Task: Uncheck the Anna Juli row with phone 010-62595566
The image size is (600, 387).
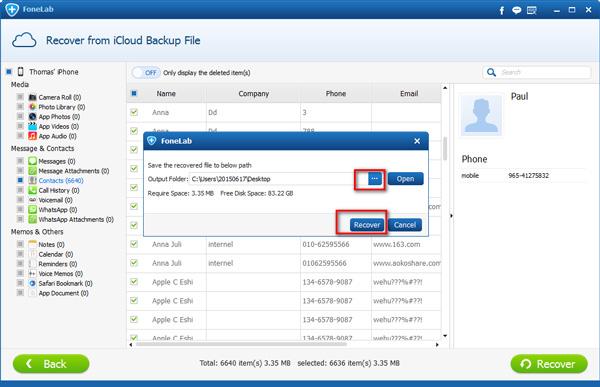Action: [x=134, y=244]
